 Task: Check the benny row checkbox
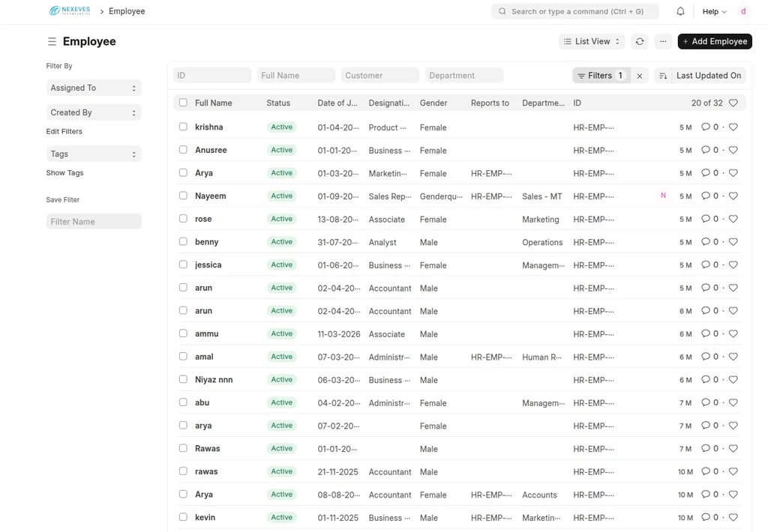pyautogui.click(x=183, y=242)
